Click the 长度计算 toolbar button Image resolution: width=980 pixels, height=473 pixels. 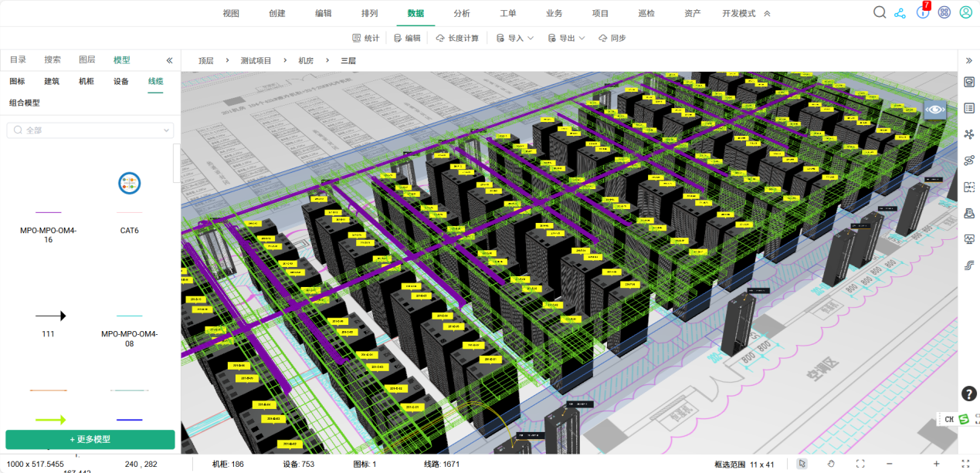coord(457,38)
